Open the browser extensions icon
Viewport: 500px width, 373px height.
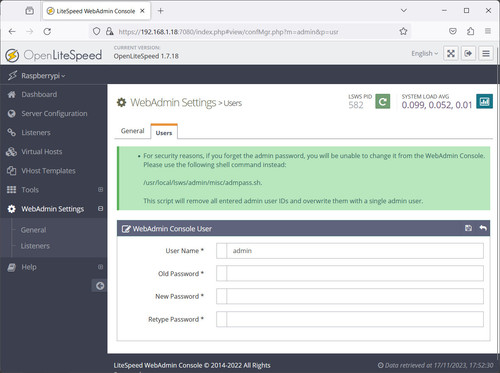coord(470,31)
